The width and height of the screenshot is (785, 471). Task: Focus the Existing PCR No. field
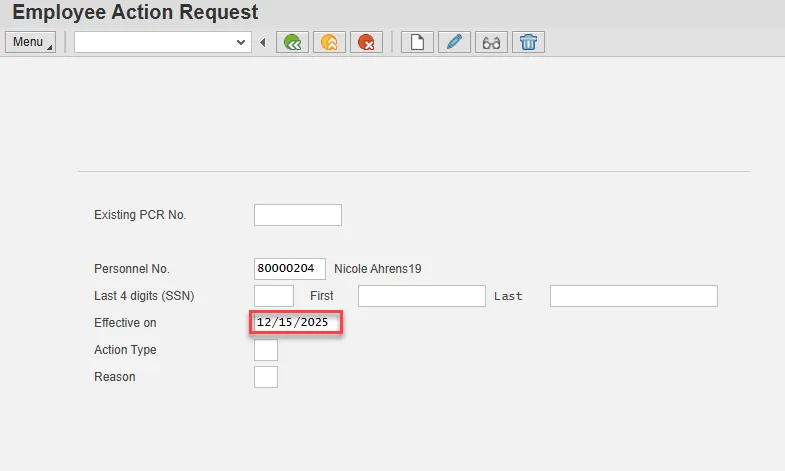pos(298,215)
